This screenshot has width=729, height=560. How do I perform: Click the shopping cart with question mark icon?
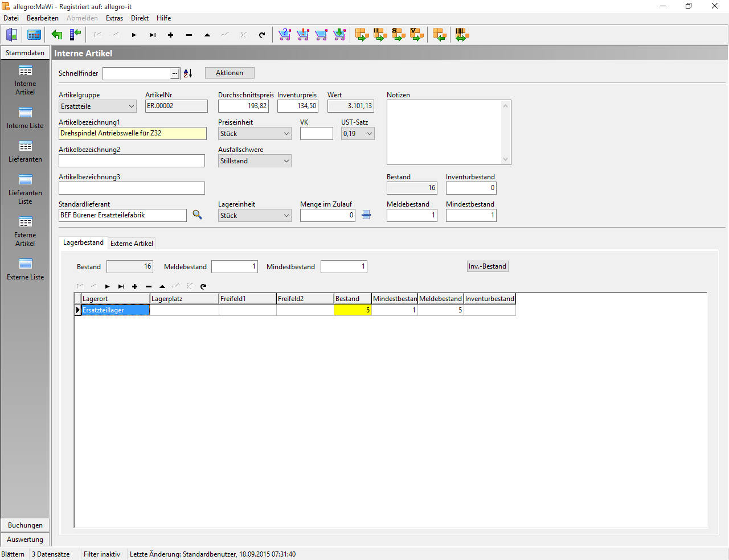tap(285, 35)
